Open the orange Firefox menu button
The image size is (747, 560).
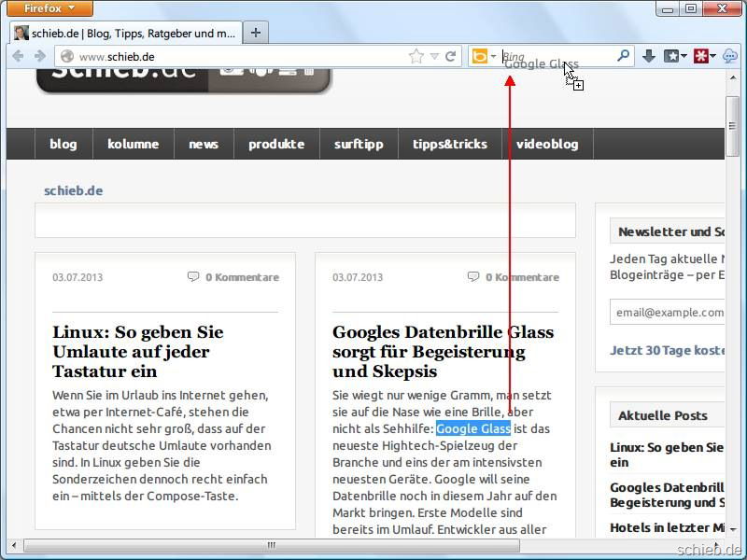pos(50,8)
